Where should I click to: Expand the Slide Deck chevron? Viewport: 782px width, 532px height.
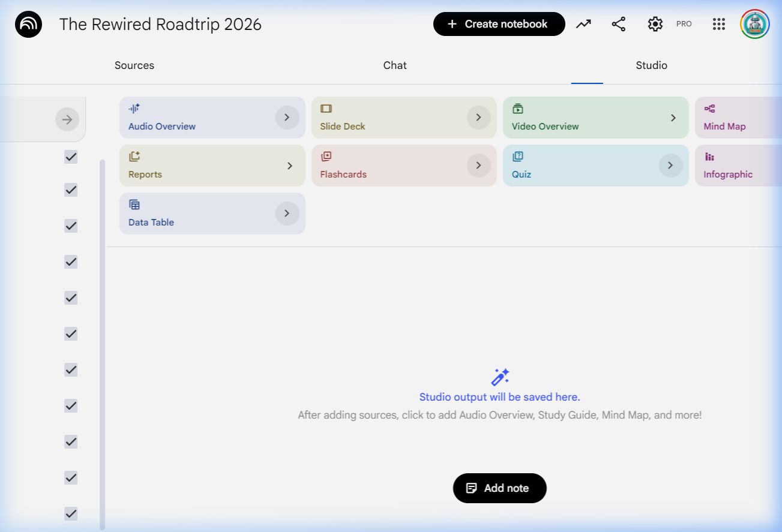point(478,118)
